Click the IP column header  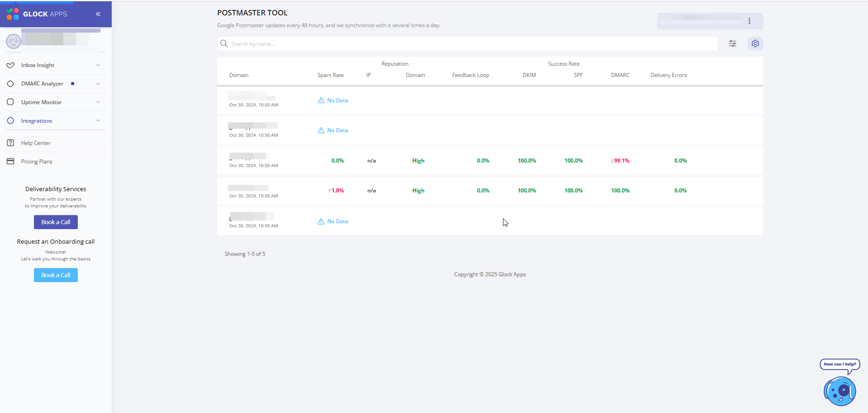click(369, 75)
